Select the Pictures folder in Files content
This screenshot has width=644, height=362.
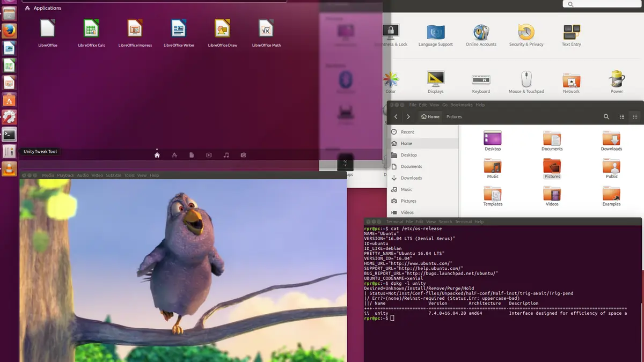(552, 168)
